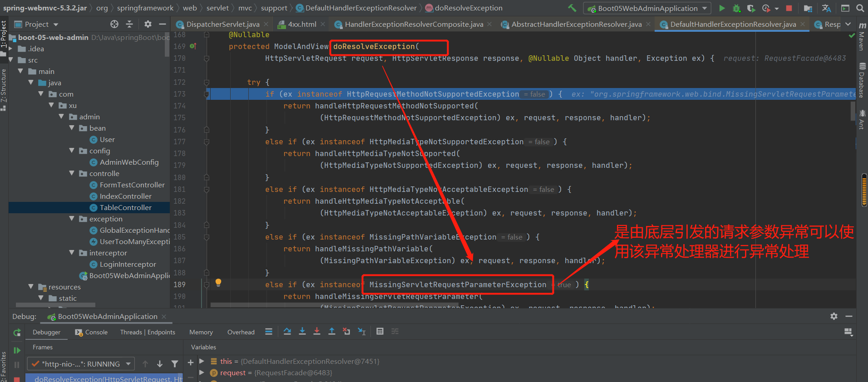The image size is (868, 382).
Task: Show the hidden editor tabs list chevron
Action: pos(848,24)
